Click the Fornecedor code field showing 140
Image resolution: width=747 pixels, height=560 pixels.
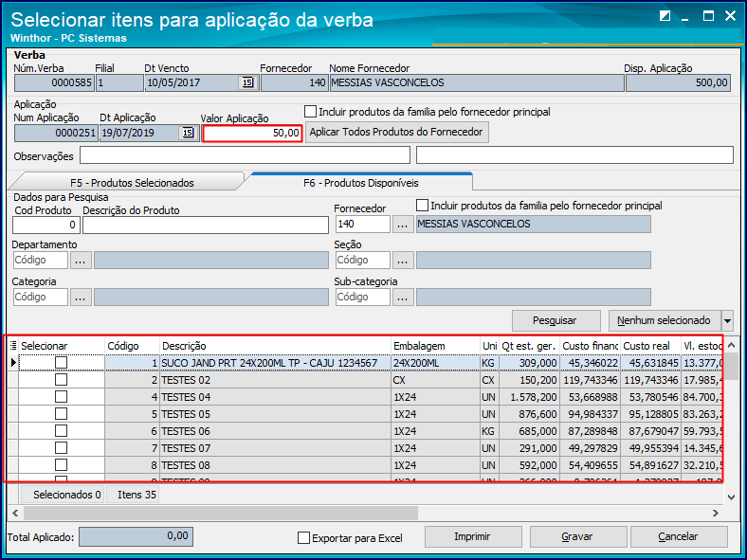(x=363, y=225)
